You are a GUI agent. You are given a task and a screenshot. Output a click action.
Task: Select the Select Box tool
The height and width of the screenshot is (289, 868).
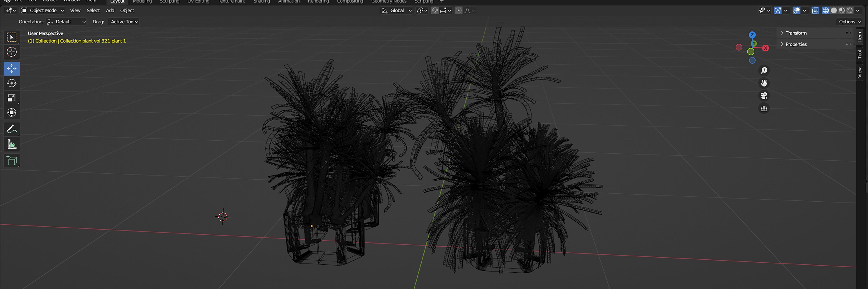point(12,37)
